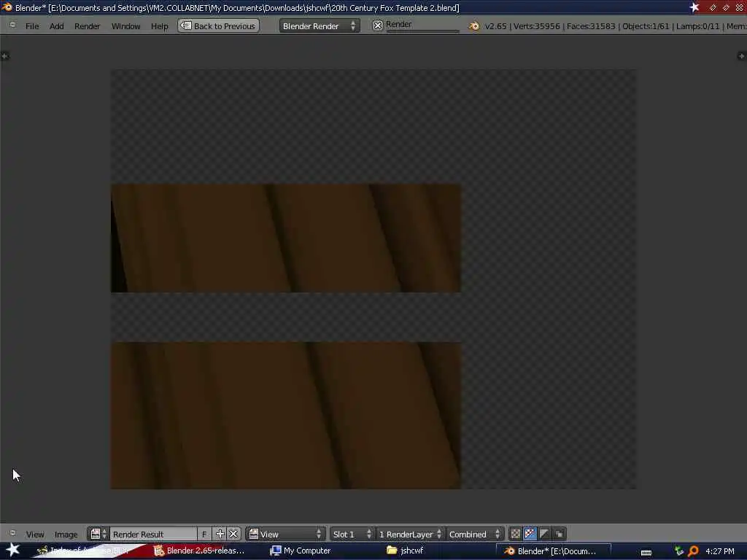Image resolution: width=747 pixels, height=560 pixels.
Task: Click the Blender taskbar button
Action: click(553, 551)
